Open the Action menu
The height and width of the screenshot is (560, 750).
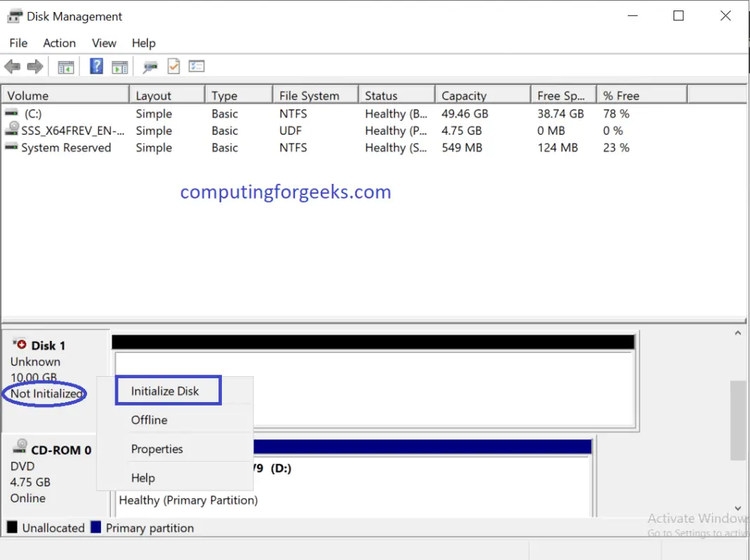pyautogui.click(x=59, y=43)
